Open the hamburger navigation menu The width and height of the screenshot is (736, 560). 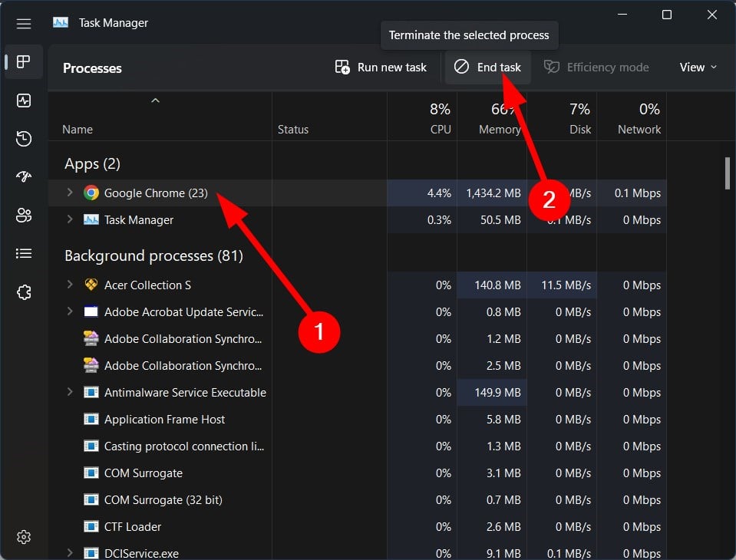click(x=24, y=24)
